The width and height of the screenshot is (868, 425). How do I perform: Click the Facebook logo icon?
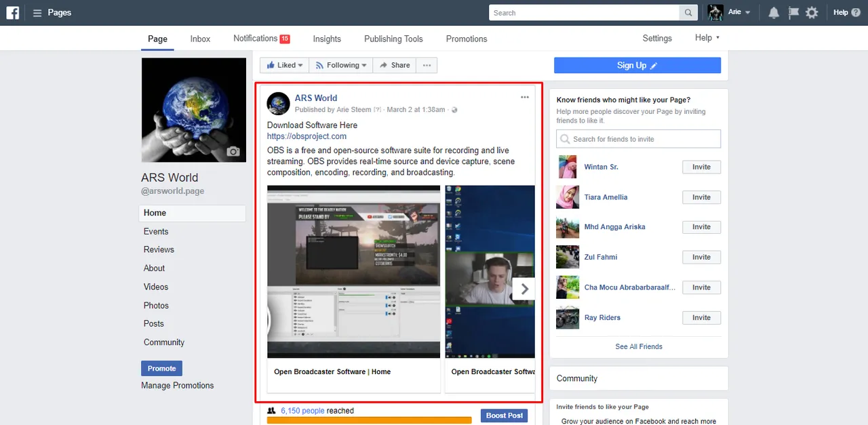(13, 13)
